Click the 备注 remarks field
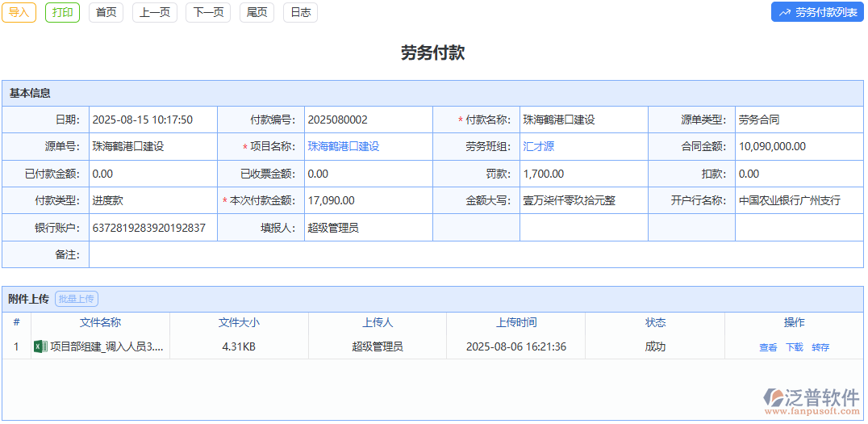Screen dimensions: 868x424 click(476, 254)
